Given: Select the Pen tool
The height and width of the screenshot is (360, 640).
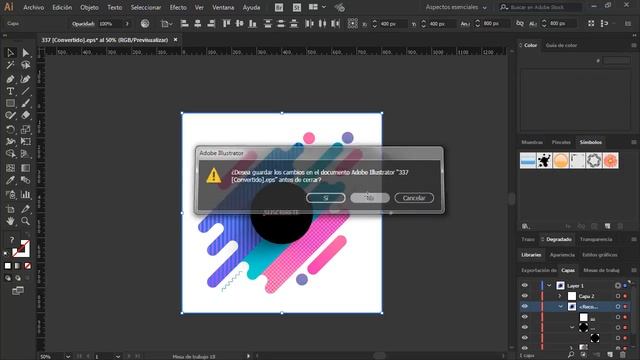Looking at the screenshot, I should (x=10, y=79).
